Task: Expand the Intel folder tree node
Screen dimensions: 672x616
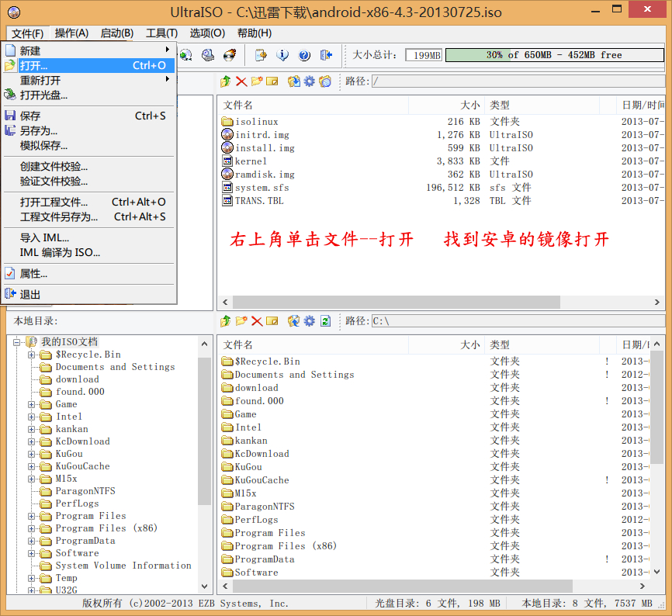Action: [31, 417]
